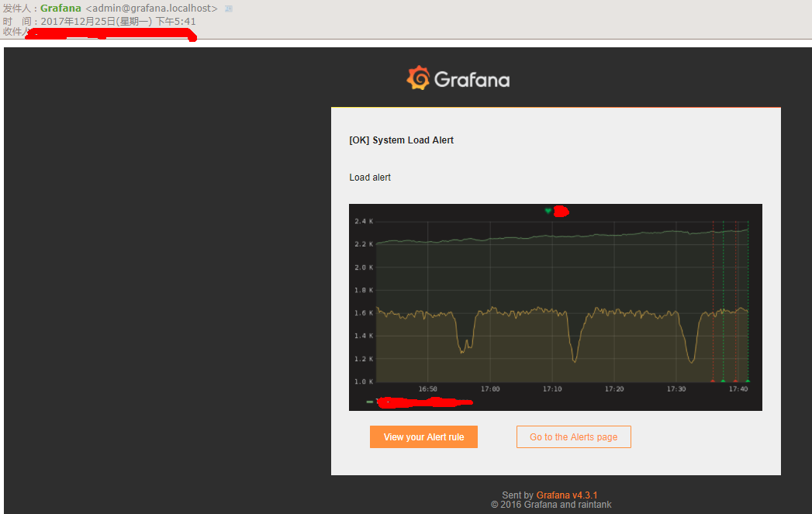Click the green series legend marker below the graph
Screen dimensions: 812x514
tap(370, 402)
